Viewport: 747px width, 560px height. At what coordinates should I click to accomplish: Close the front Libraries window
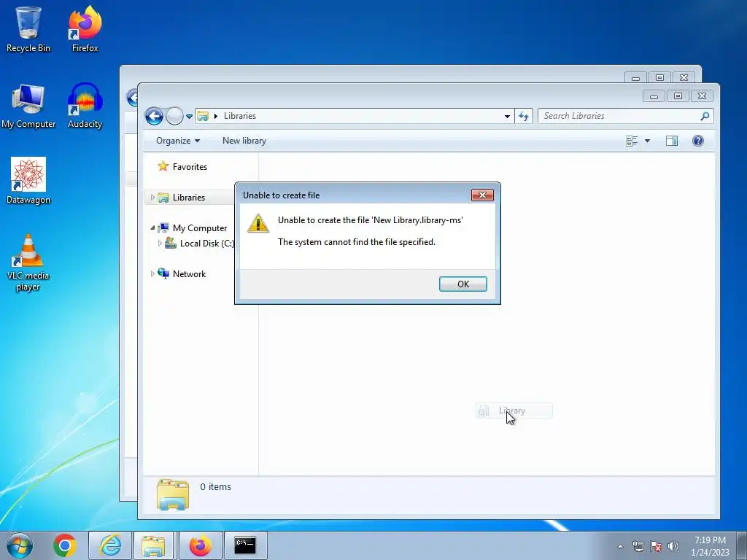point(702,96)
